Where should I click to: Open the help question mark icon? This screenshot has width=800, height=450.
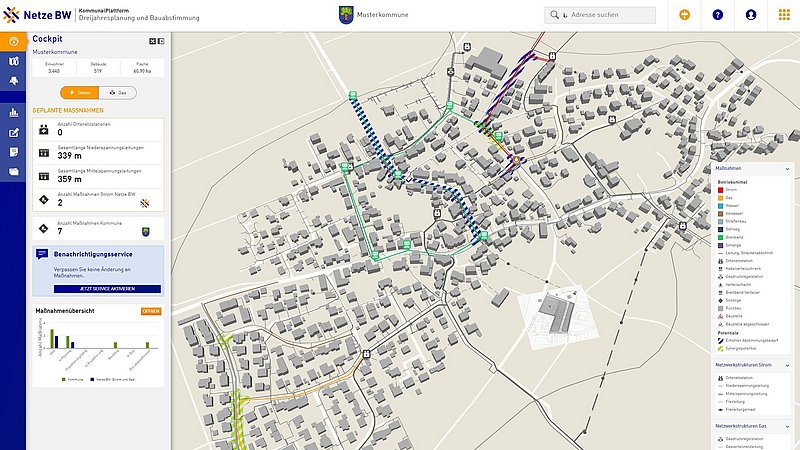[x=717, y=15]
